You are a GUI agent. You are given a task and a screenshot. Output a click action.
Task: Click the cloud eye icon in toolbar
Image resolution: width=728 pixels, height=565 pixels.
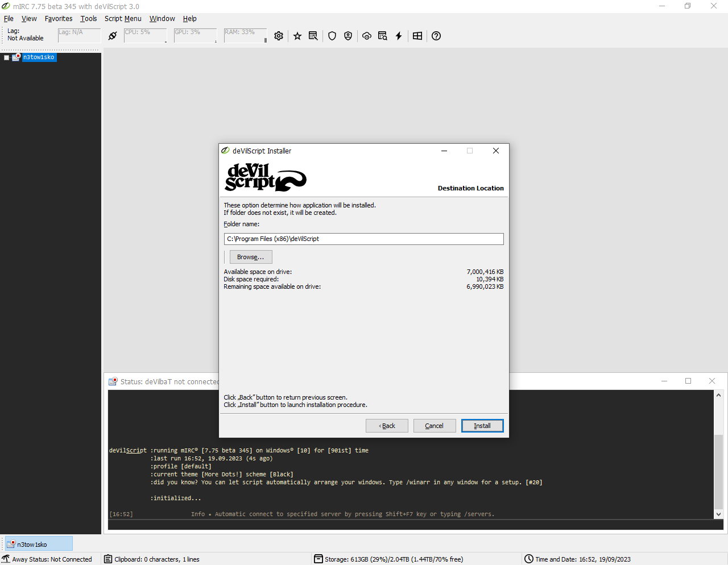[x=367, y=36]
